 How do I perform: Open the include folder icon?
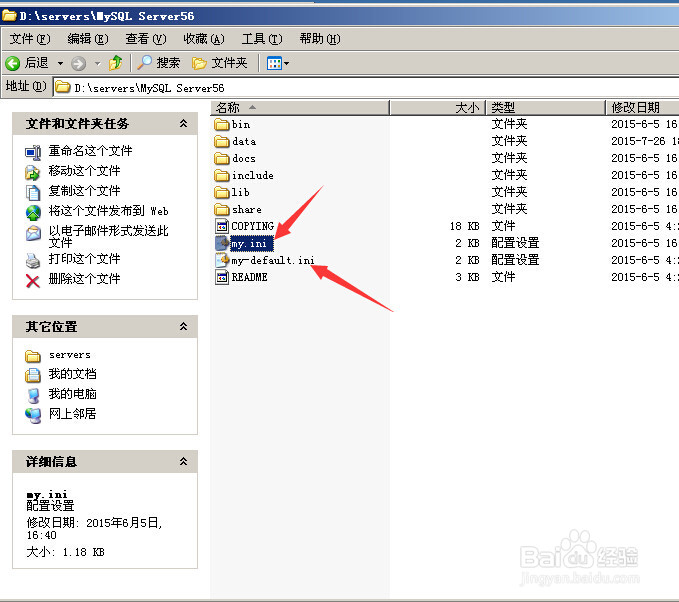click(x=222, y=175)
